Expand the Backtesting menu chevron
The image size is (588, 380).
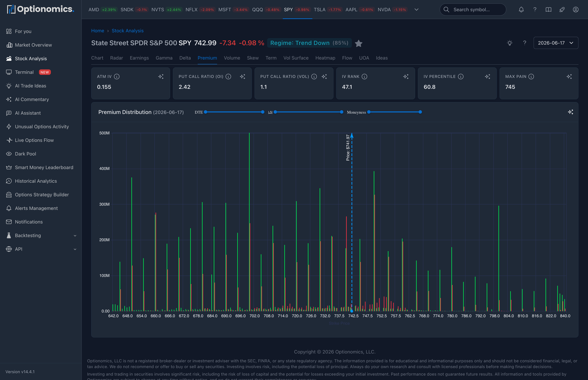point(75,236)
